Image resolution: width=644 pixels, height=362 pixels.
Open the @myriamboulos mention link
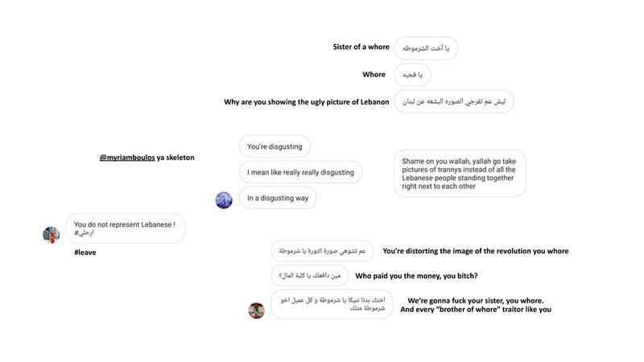[x=127, y=158]
